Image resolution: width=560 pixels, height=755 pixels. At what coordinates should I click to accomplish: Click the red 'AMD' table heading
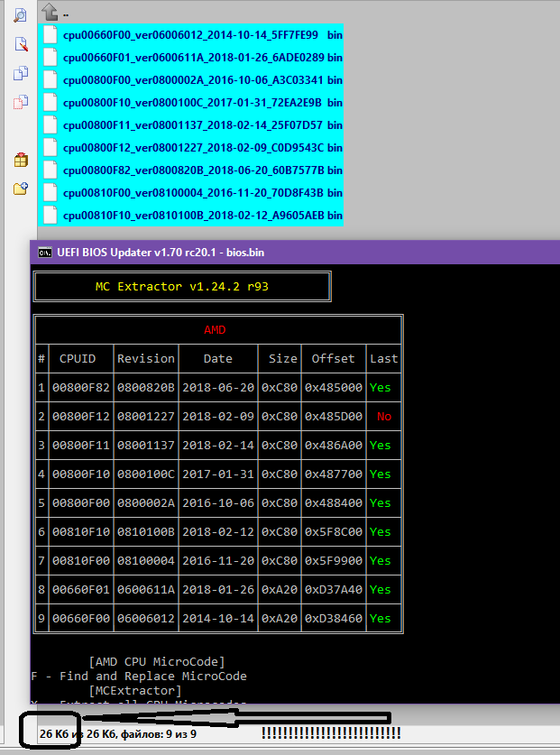pos(215,330)
